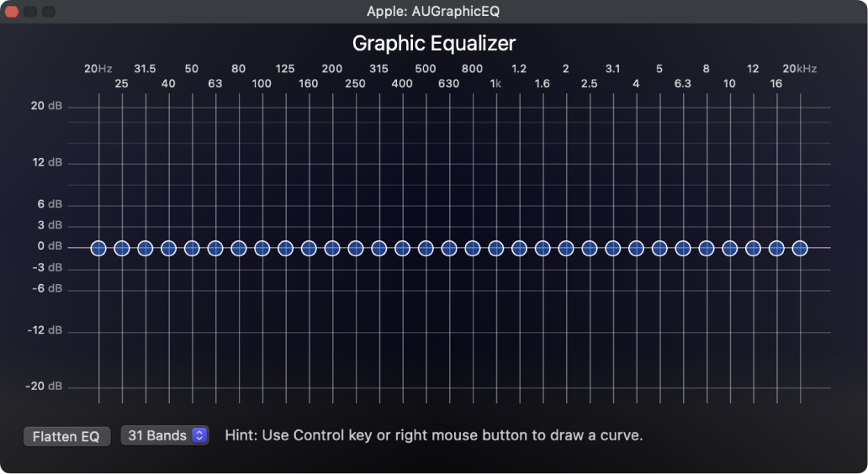Image resolution: width=868 pixels, height=474 pixels.
Task: Select the 500 Hz band slider knob
Action: pos(426,248)
